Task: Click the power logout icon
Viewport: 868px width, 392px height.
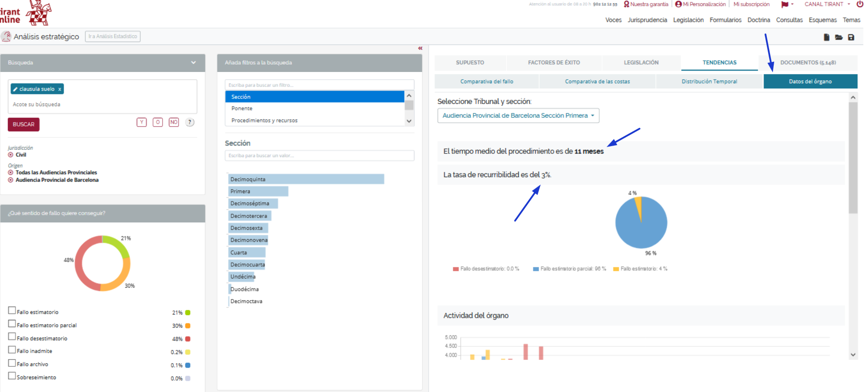Action: pyautogui.click(x=860, y=4)
